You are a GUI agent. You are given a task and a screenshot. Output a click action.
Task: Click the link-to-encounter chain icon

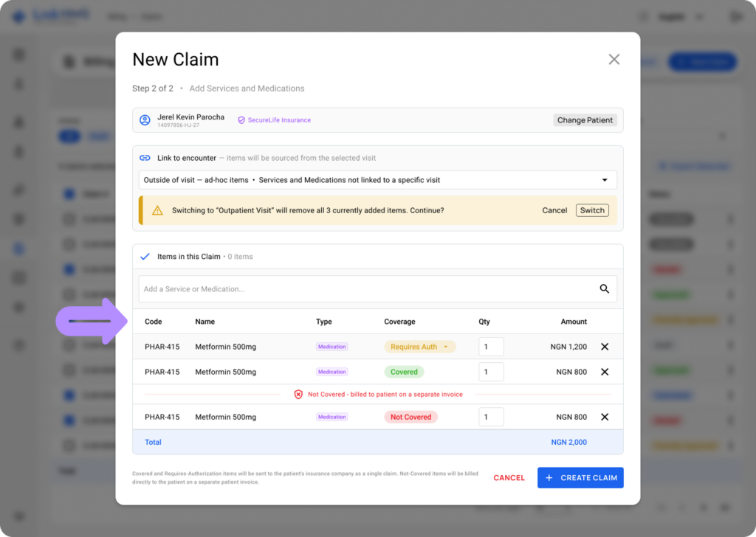[x=145, y=158]
